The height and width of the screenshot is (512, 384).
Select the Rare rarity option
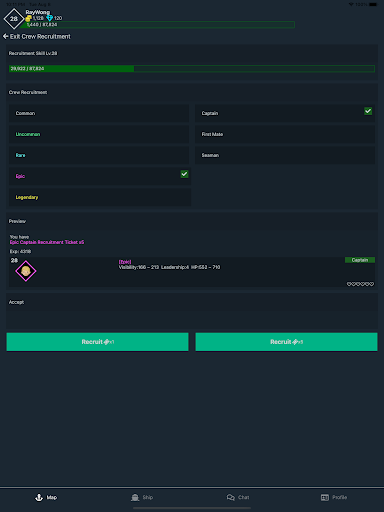(99, 155)
